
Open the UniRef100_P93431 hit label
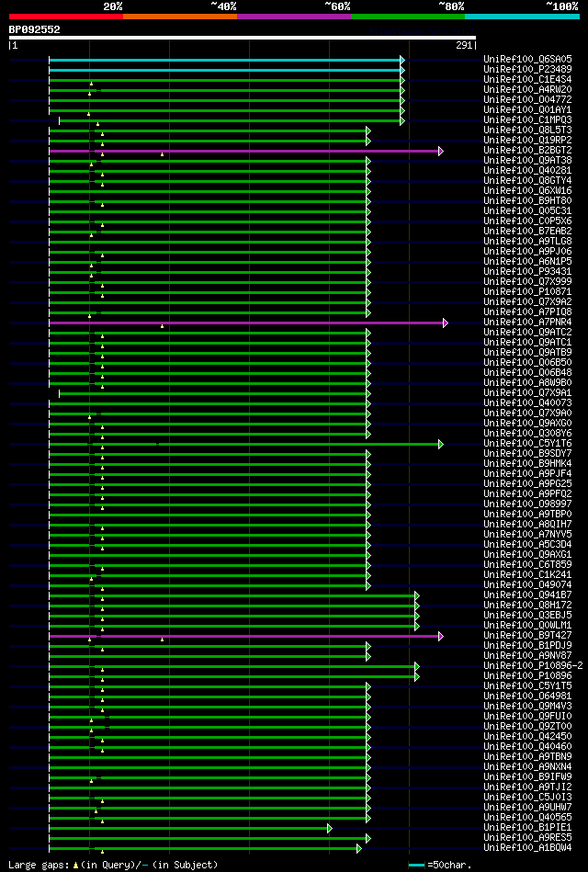pyautogui.click(x=527, y=271)
